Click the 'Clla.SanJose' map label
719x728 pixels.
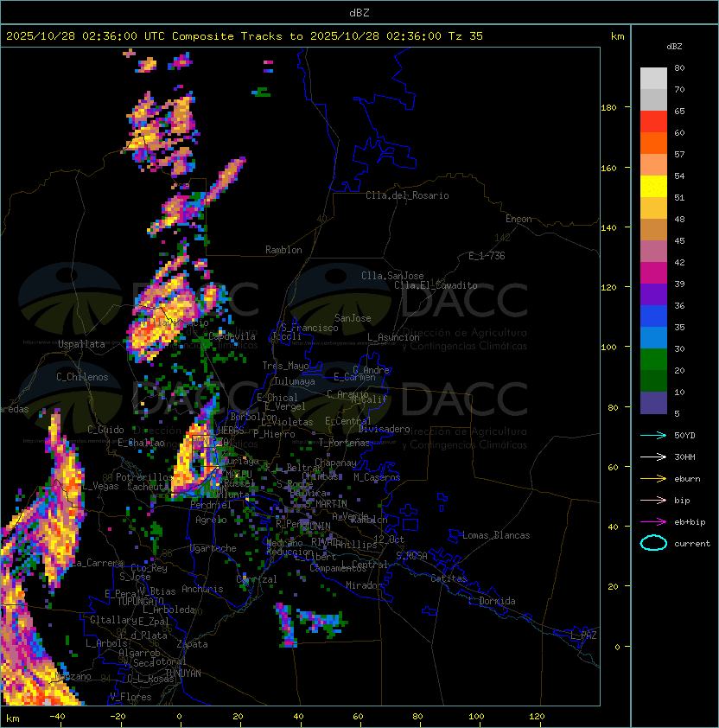[x=392, y=276]
